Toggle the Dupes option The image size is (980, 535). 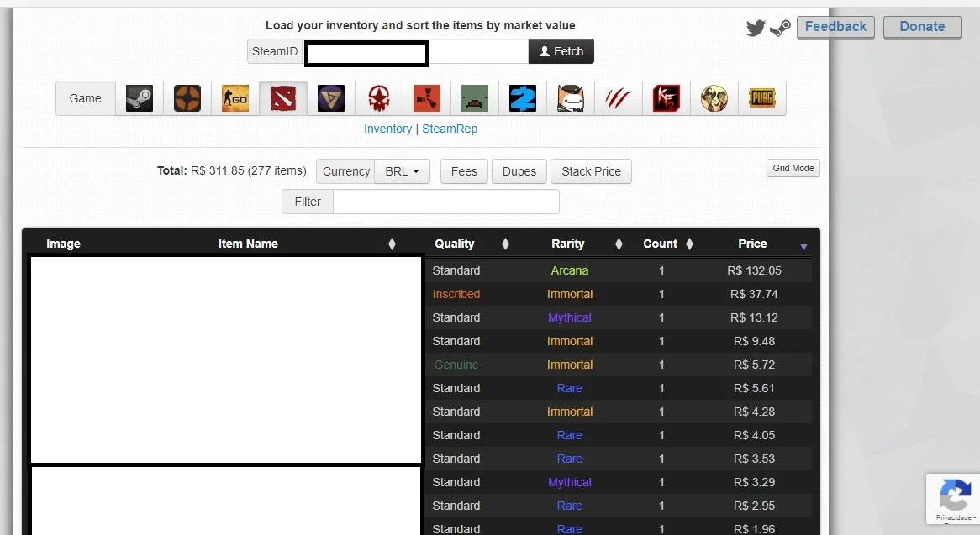[x=519, y=171]
